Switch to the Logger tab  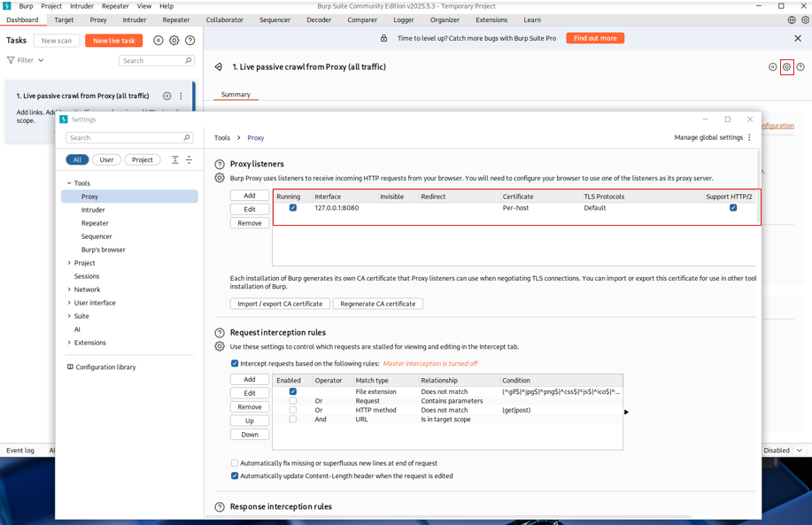tap(404, 19)
